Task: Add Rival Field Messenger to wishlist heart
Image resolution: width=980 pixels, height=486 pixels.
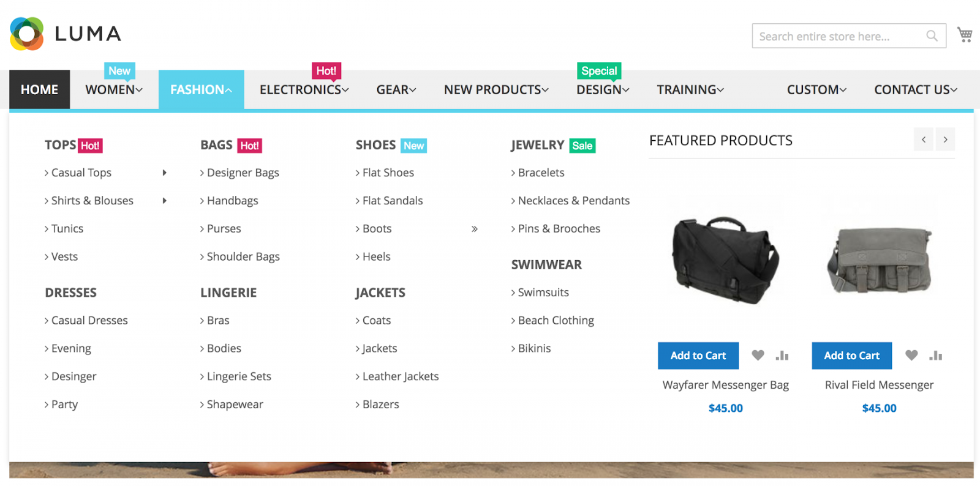Action: (x=911, y=355)
